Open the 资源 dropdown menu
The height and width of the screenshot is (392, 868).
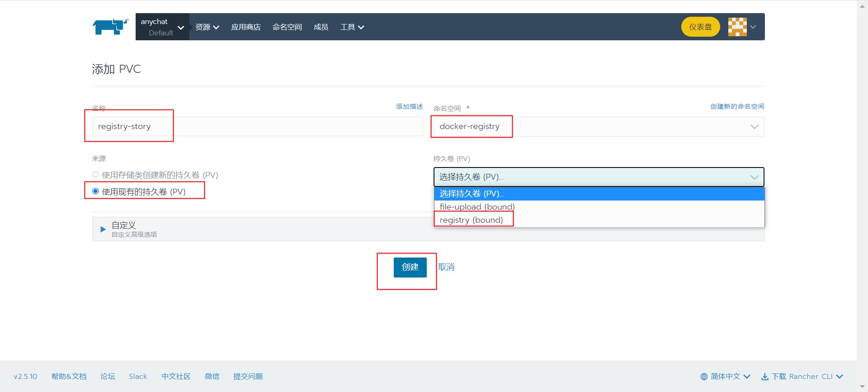(x=207, y=27)
